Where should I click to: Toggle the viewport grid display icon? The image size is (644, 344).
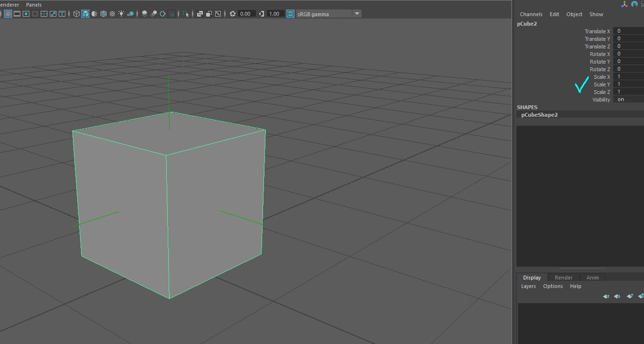[x=8, y=14]
